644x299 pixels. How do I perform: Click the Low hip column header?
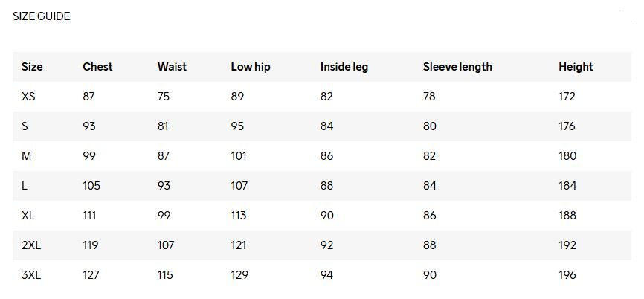[251, 67]
